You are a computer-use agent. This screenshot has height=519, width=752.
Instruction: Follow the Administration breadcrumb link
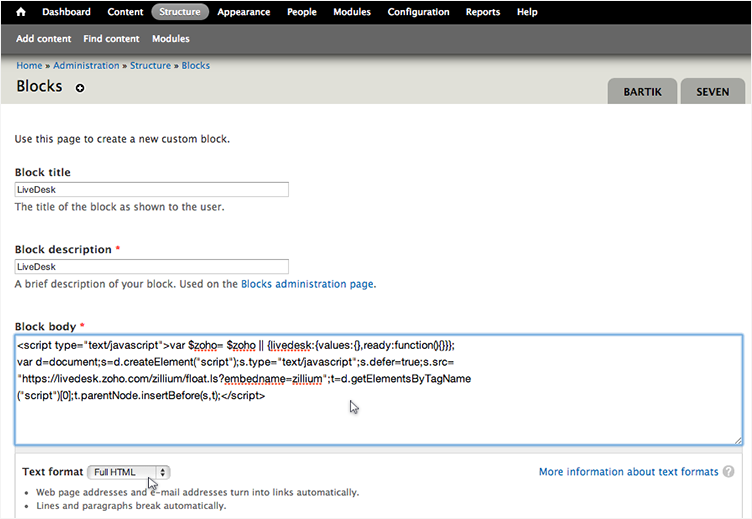click(x=86, y=65)
